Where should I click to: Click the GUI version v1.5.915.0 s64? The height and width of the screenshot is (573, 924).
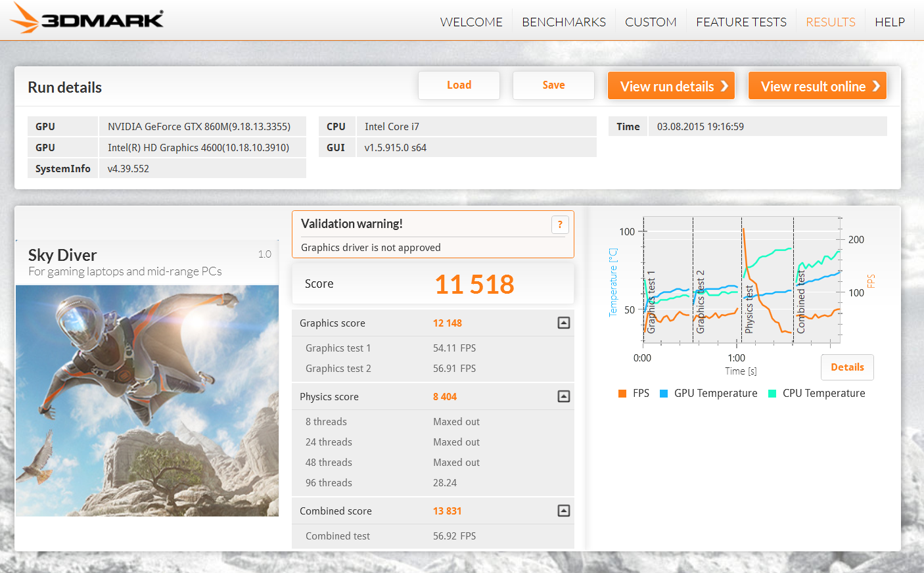(396, 148)
